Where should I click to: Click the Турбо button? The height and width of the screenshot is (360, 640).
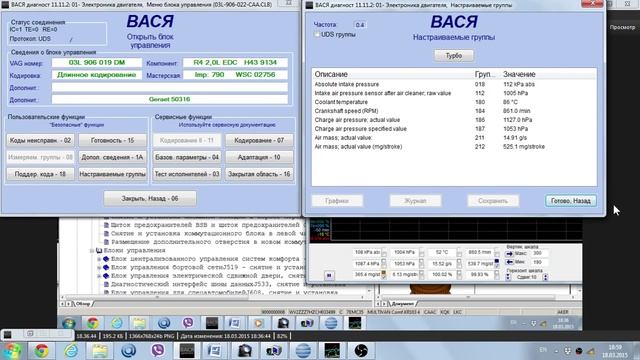click(453, 56)
